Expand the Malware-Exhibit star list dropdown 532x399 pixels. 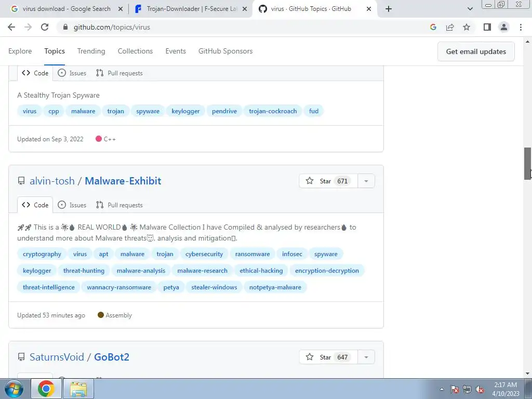coord(366,181)
